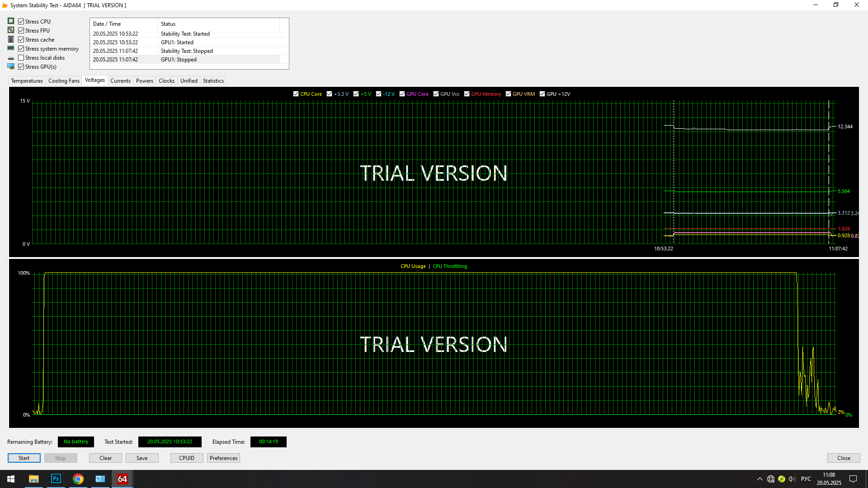Toggle Stress cache checkbox

21,39
